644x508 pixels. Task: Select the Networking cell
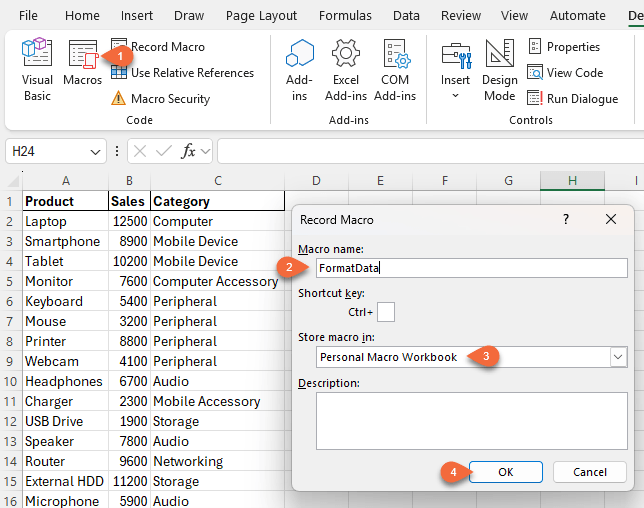[218, 462]
